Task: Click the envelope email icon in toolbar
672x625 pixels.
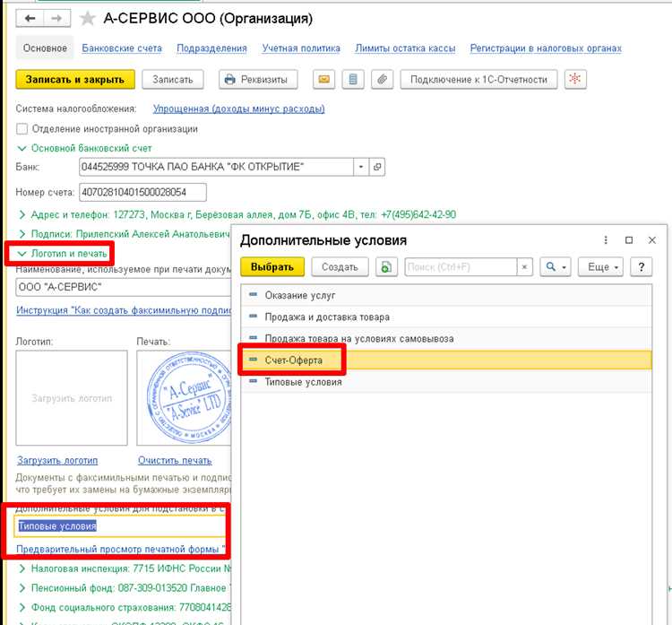Action: point(323,80)
